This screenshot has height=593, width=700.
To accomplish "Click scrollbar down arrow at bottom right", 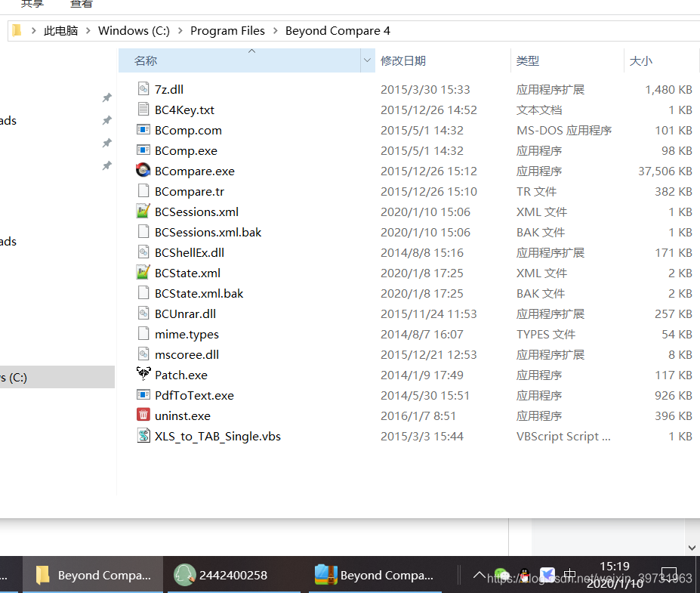I will [692, 548].
